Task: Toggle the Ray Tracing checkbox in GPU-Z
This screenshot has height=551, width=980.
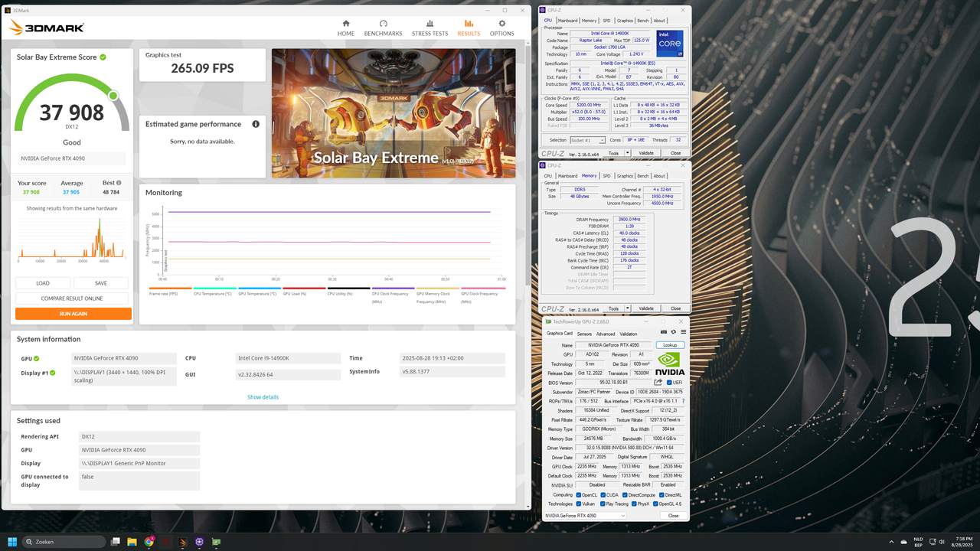Action: 603,504
